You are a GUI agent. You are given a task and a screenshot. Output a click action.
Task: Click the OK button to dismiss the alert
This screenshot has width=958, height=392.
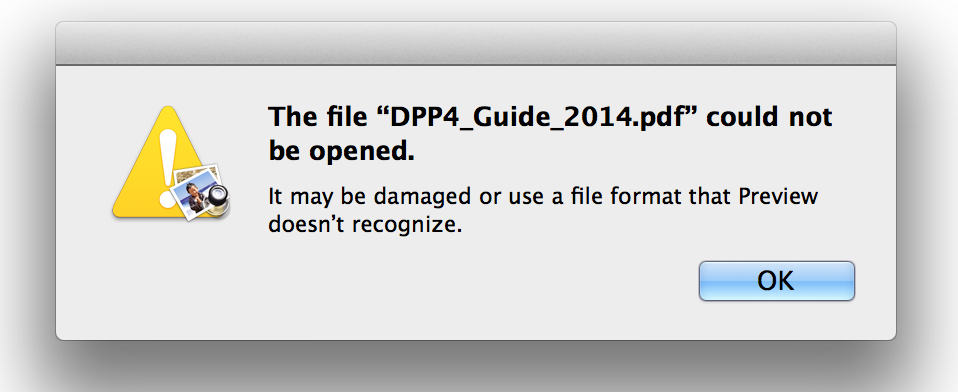777,281
